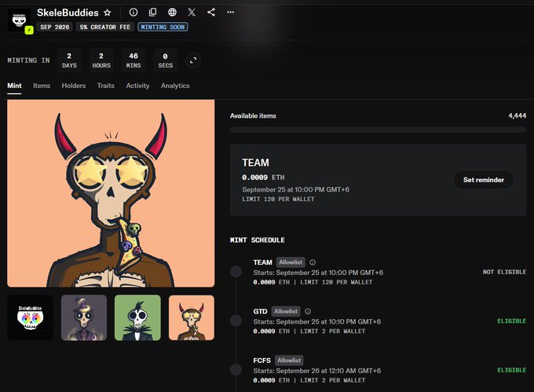This screenshot has width=534, height=392.
Task: Click the 46 MINS countdown box
Action: 133,60
